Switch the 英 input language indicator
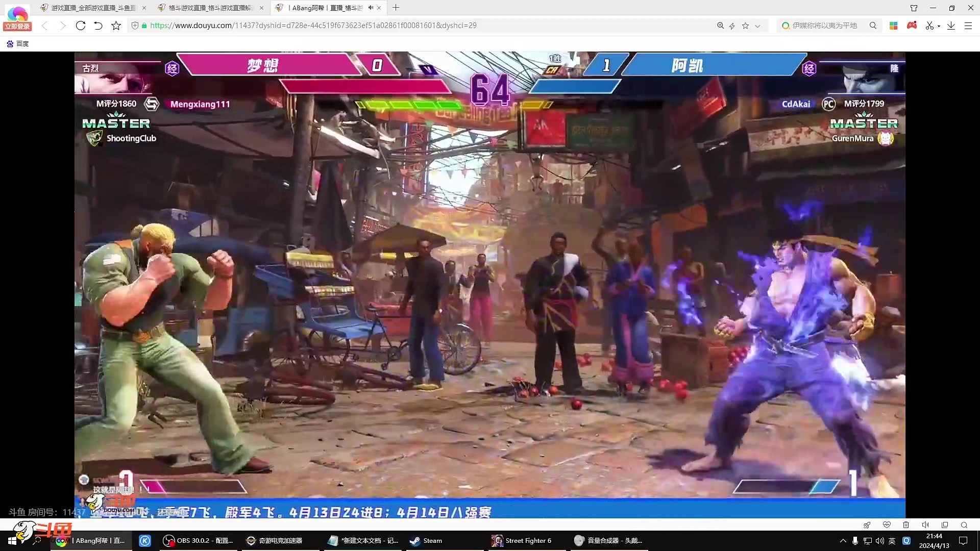 point(892,541)
